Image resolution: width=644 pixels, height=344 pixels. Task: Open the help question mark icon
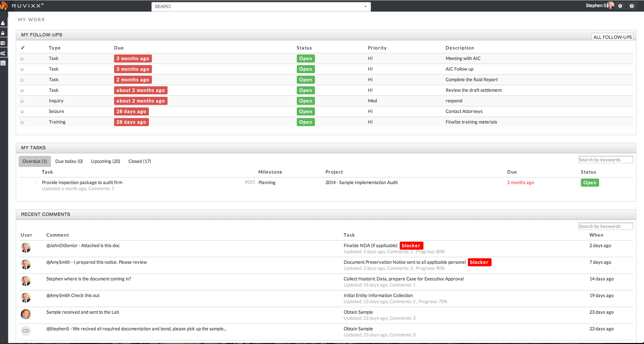(x=632, y=6)
